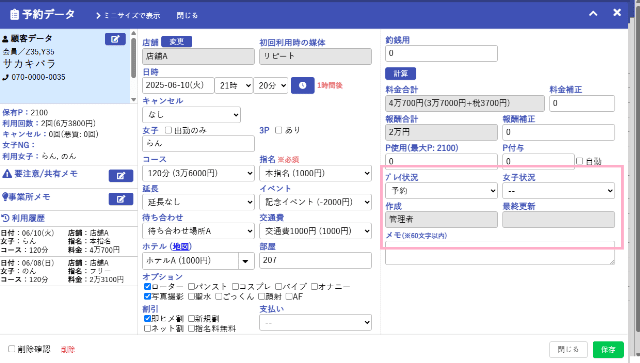Click the blue clock icon button
This screenshot has width=640, height=363.
(x=302, y=85)
